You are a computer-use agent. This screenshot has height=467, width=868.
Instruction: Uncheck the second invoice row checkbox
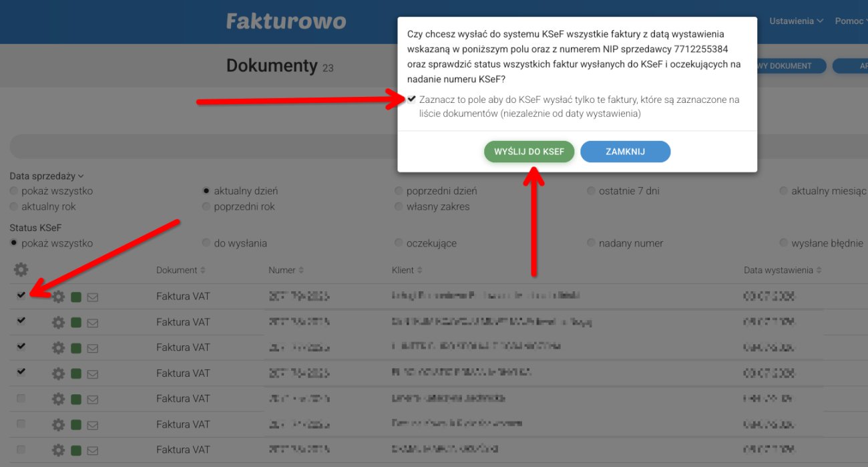coord(21,321)
